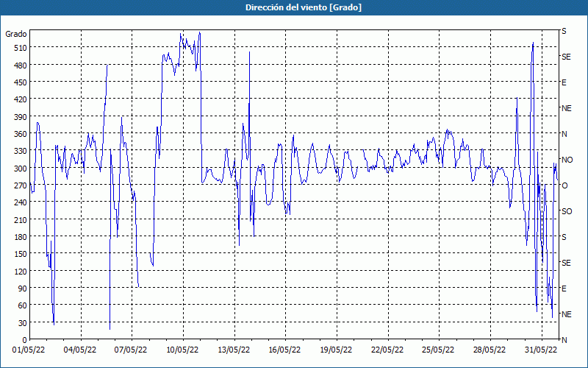Select the 28/05/22 date label
This screenshot has height=368, width=588.
[x=490, y=350]
